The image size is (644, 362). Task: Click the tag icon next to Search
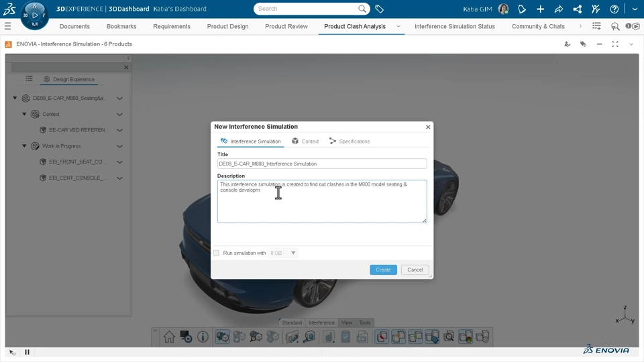380,9
